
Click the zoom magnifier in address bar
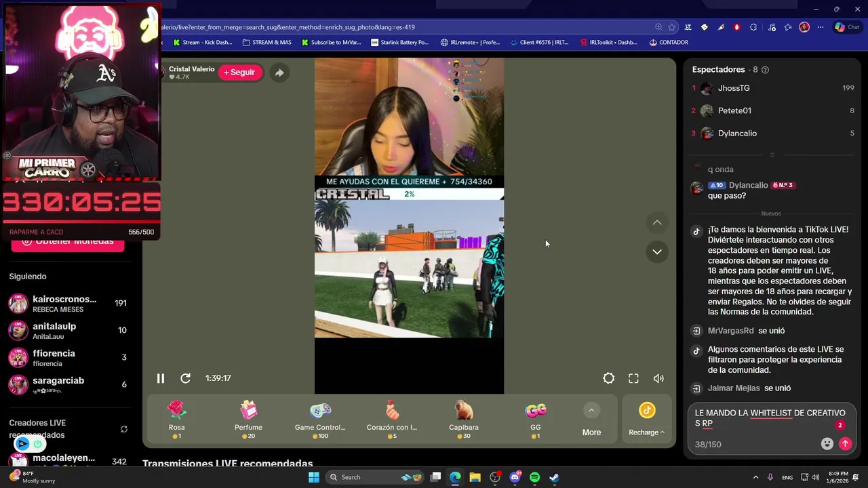click(x=658, y=27)
